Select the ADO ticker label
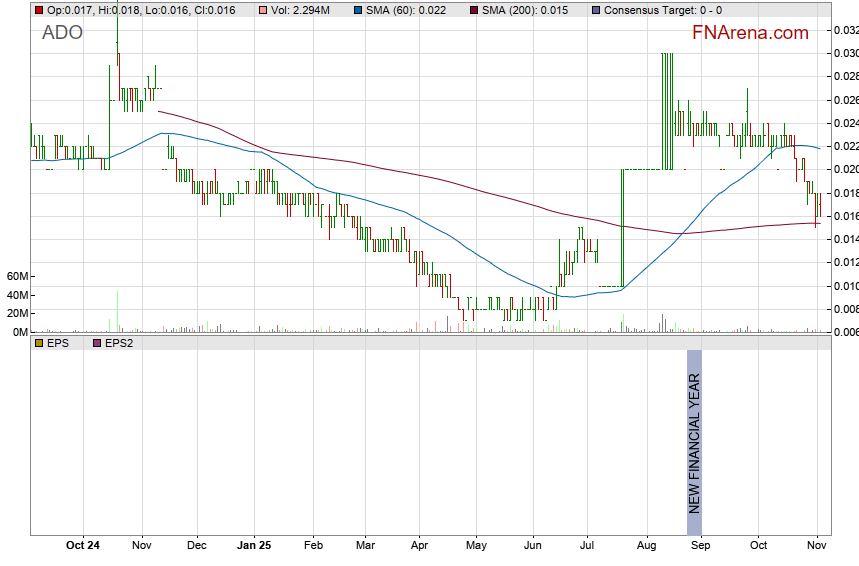Viewport: 859px width, 566px height. pos(62,33)
